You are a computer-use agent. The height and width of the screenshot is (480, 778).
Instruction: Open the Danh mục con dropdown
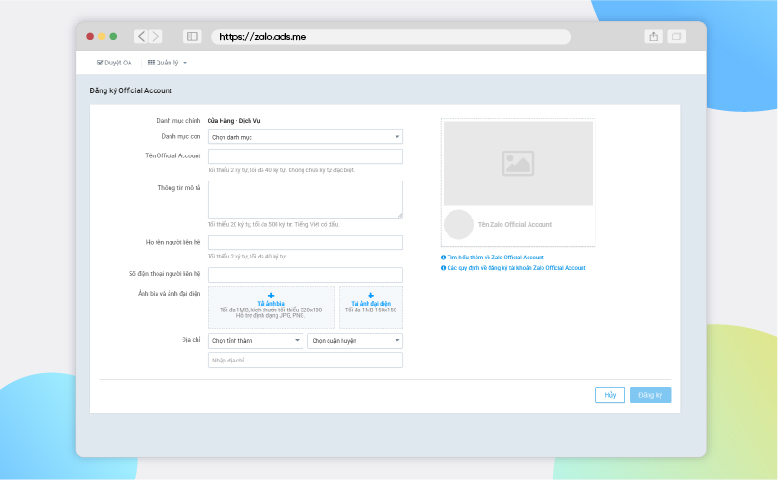[305, 137]
